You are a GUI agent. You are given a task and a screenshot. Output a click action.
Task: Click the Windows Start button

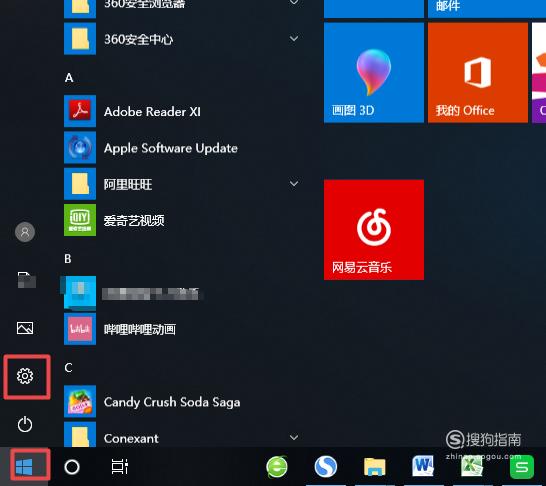[x=24, y=467]
